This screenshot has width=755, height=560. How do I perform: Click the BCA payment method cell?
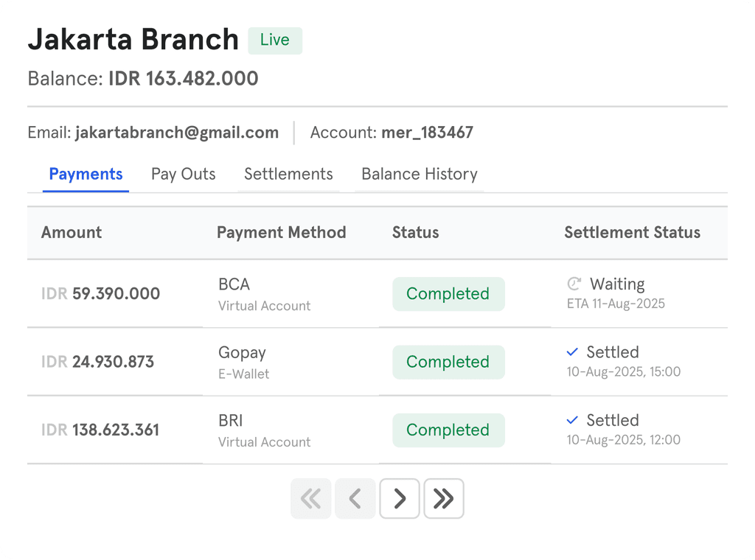click(265, 294)
